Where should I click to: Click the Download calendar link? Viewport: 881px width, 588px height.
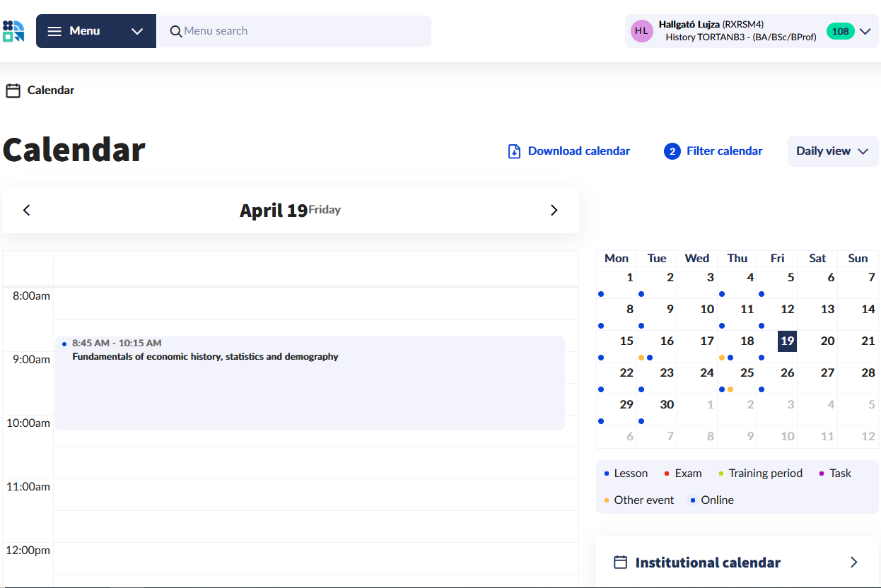point(578,151)
